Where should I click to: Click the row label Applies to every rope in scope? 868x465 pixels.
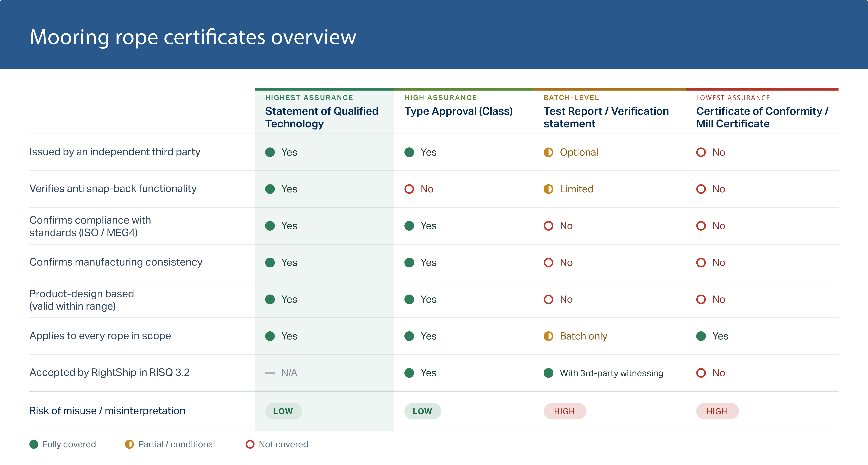tap(100, 336)
